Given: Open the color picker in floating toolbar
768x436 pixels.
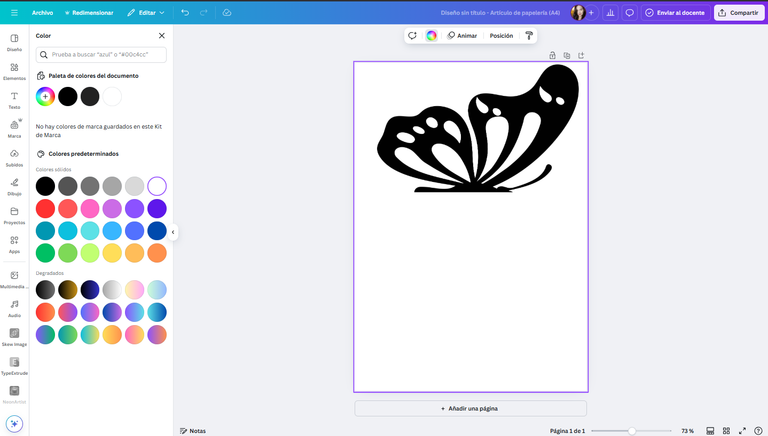Looking at the screenshot, I should tap(431, 36).
